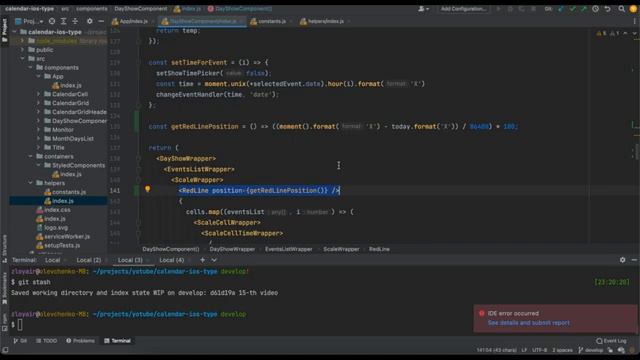Open terminal panel settings gear
The image size is (640, 360).
tap(622, 260)
